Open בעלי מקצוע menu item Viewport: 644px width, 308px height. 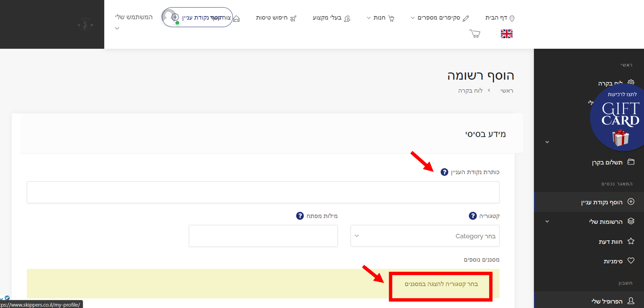tap(327, 18)
